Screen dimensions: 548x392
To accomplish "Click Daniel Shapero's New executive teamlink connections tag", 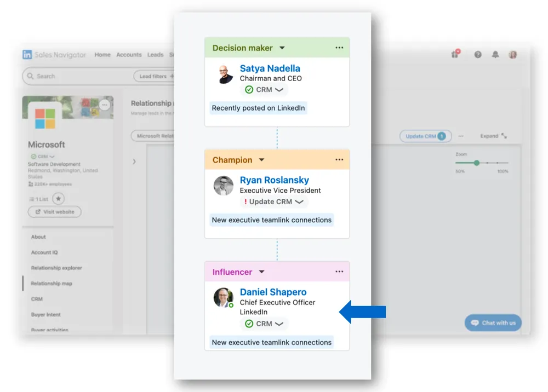I will (272, 342).
